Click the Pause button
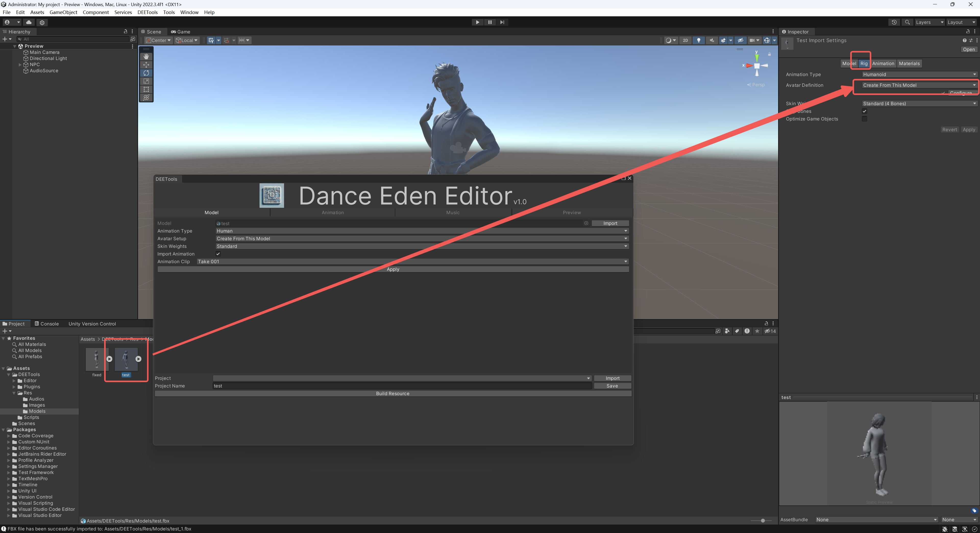 (x=490, y=22)
